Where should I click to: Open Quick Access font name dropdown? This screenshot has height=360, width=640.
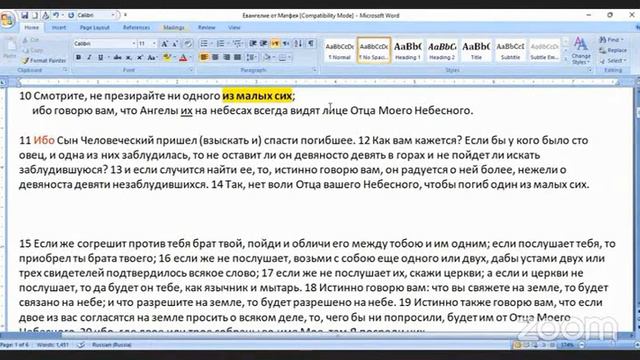(x=113, y=15)
